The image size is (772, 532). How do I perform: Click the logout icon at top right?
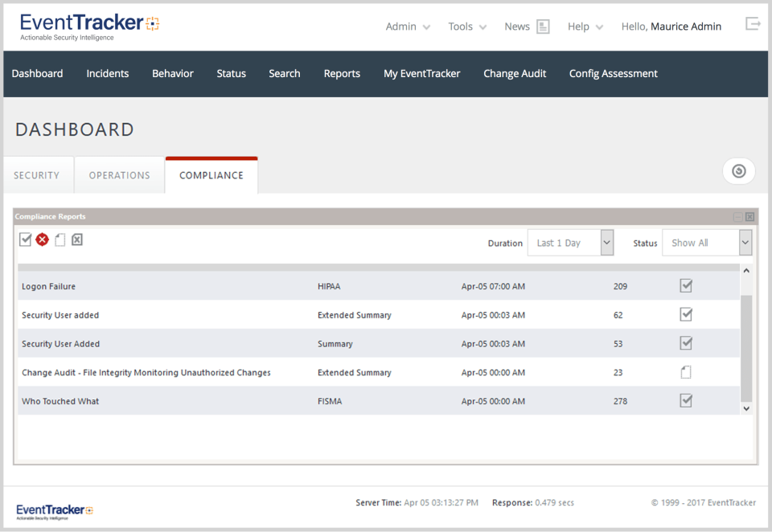(753, 23)
